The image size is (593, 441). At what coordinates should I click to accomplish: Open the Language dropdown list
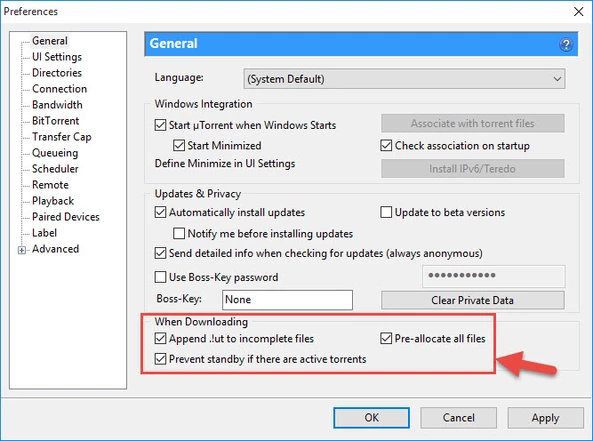404,79
